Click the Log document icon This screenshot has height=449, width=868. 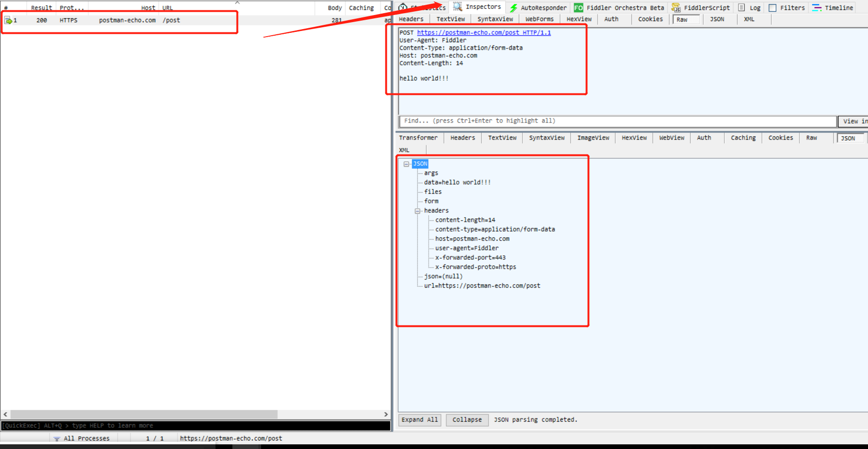[742, 8]
